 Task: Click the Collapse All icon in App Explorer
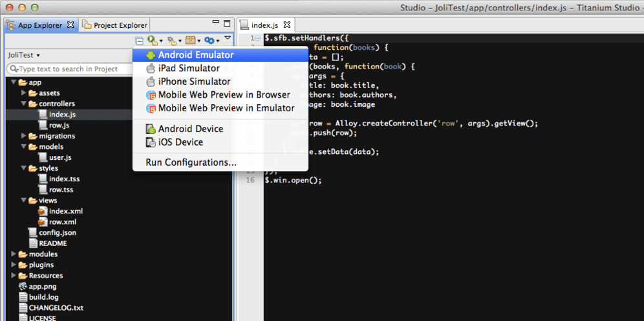click(x=140, y=41)
